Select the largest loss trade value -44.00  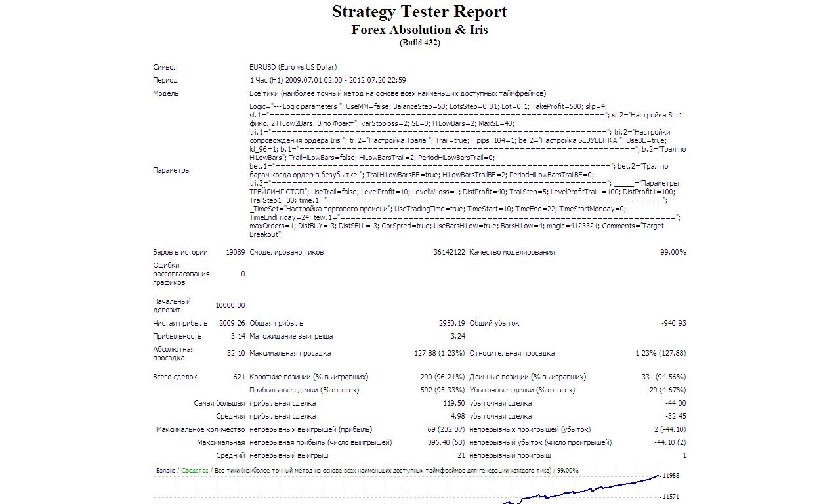click(675, 403)
